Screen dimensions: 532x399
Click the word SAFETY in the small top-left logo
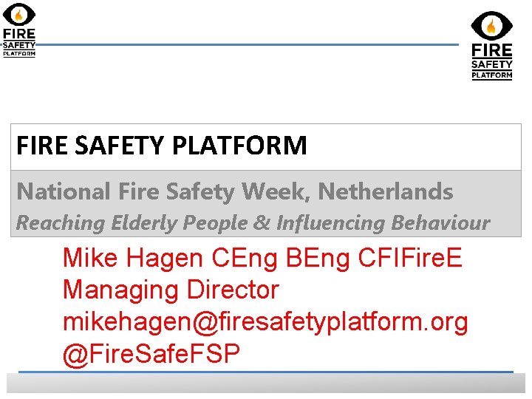19,45
